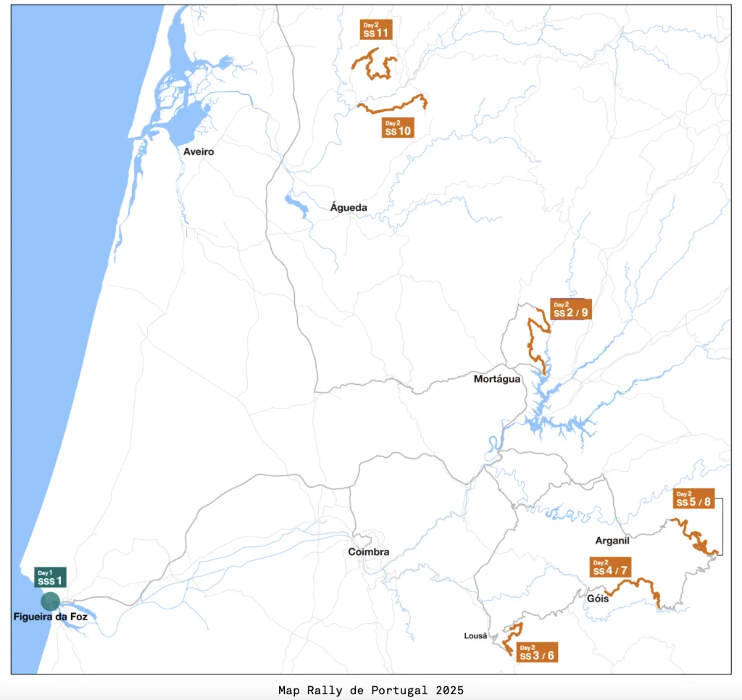This screenshot has width=742, height=700.
Task: Open the Day 2 SS 5 / 8 label
Action: (x=693, y=499)
